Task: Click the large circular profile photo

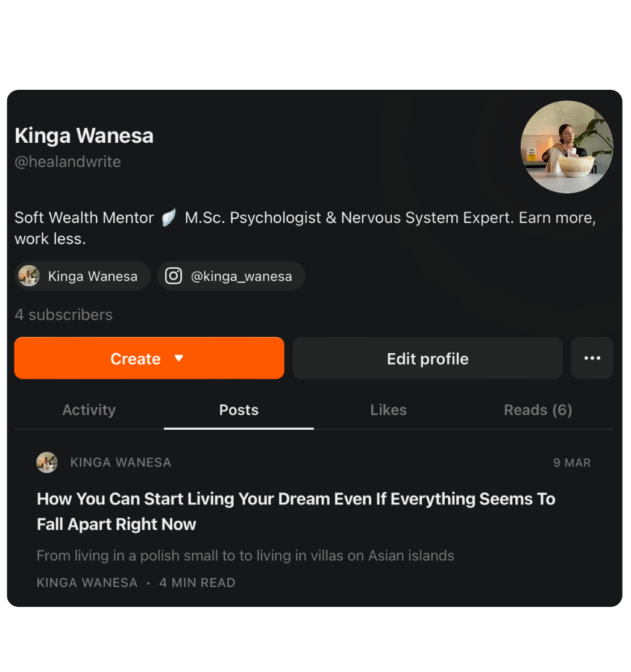Action: [567, 147]
